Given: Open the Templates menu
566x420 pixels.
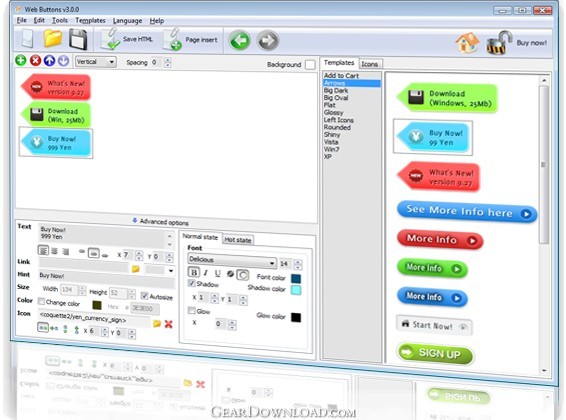Looking at the screenshot, I should (90, 21).
